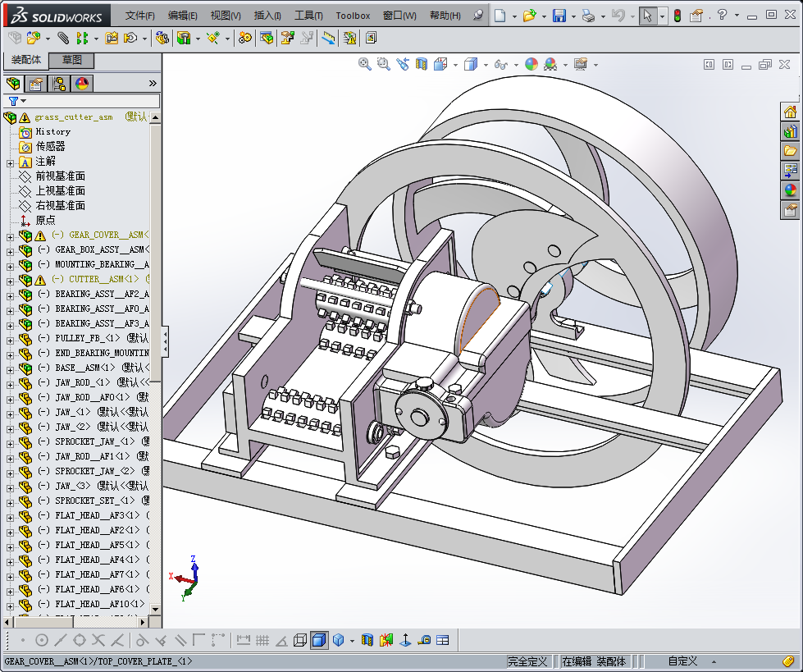Open the 工具(T) menu
Viewport: 803px width, 672px height.
click(308, 16)
